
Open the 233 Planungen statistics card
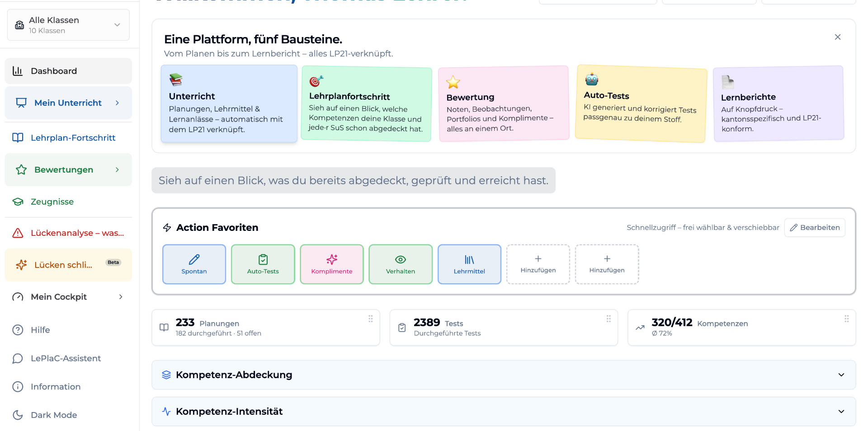pos(266,328)
